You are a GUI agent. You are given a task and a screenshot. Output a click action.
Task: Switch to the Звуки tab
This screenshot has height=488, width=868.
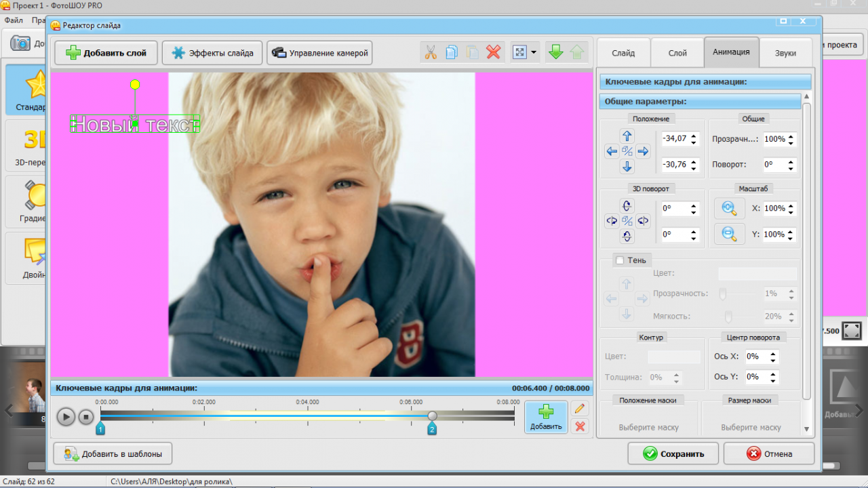tap(786, 53)
